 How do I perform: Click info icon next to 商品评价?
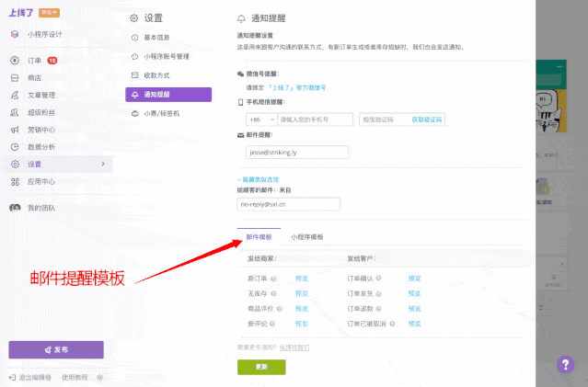point(280,309)
